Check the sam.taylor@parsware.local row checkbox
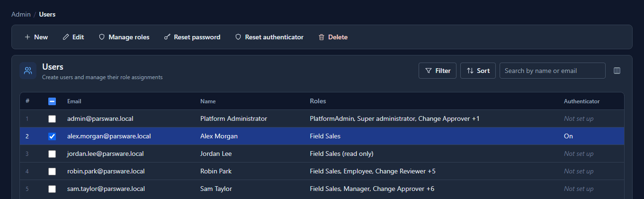This screenshot has height=199, width=644. point(52,189)
